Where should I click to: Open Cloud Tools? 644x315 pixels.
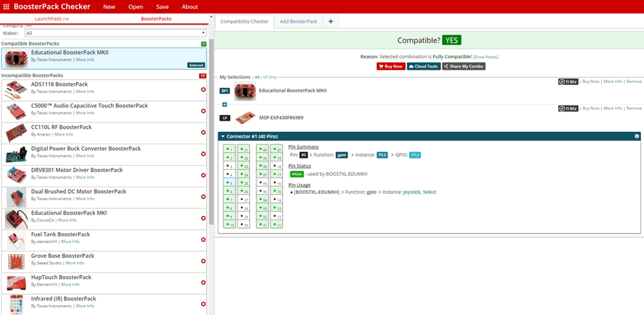pos(424,66)
